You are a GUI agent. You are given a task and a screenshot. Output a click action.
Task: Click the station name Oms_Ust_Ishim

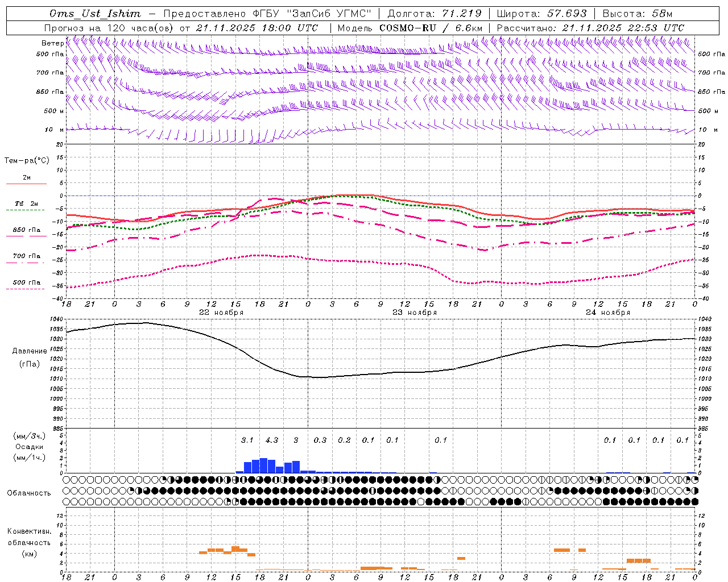pos(95,14)
